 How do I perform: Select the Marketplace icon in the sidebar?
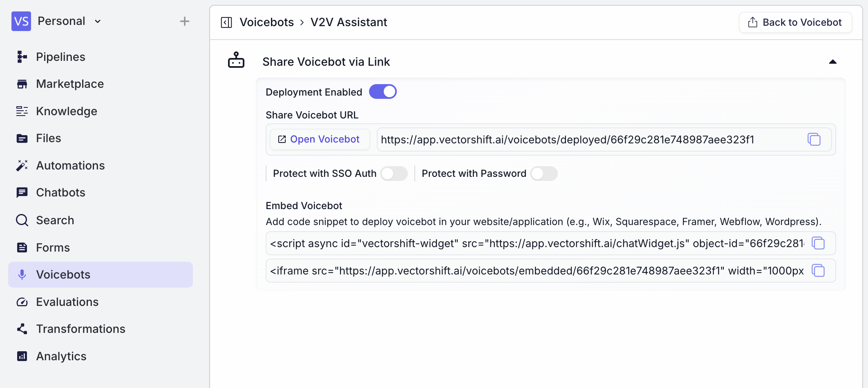click(x=22, y=84)
